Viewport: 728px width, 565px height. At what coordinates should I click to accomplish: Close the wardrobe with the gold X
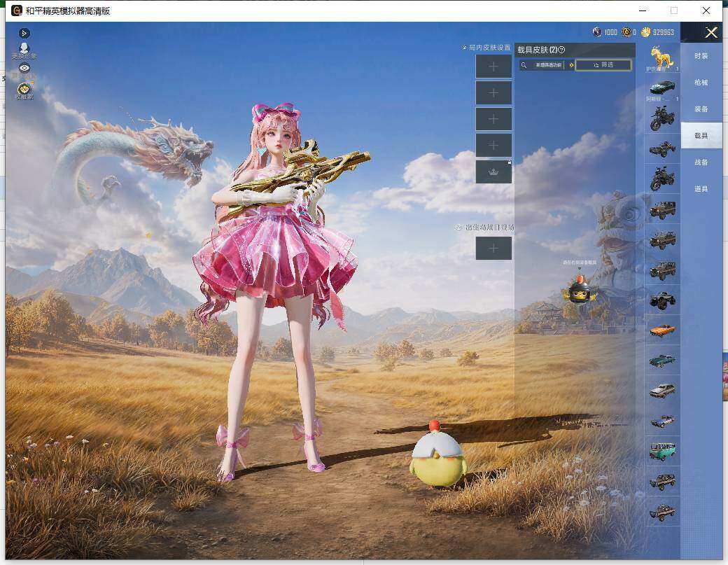point(711,32)
